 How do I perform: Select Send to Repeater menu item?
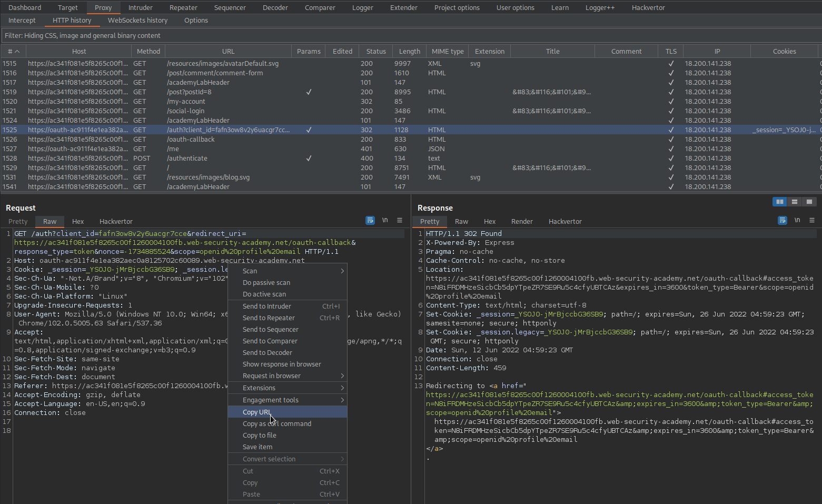point(288,318)
